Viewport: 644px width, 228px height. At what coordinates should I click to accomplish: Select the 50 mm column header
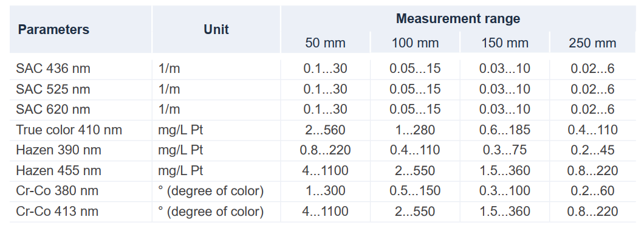pyautogui.click(x=325, y=43)
